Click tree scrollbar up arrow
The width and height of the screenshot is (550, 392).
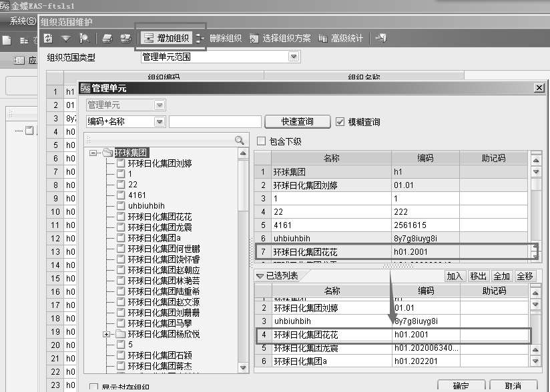click(243, 153)
